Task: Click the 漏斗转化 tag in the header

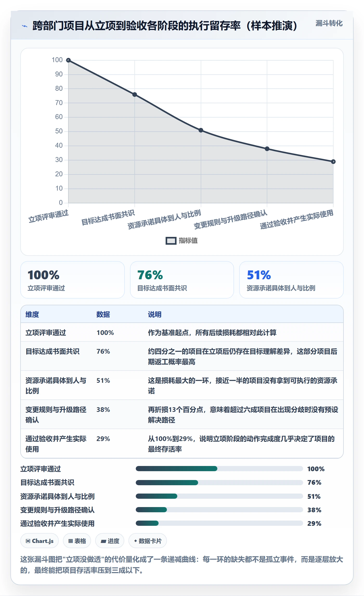Action: (329, 23)
